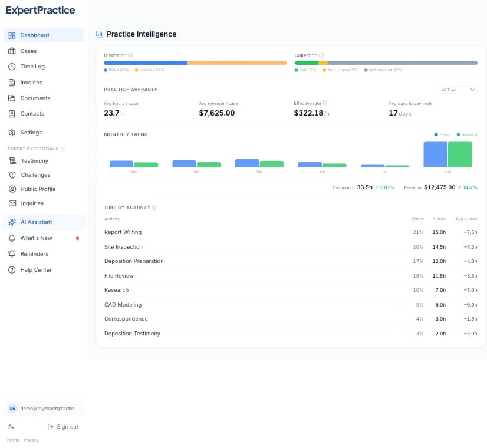This screenshot has height=448, width=487.
Task: Select the CAD Modeling activity row
Action: [291, 305]
